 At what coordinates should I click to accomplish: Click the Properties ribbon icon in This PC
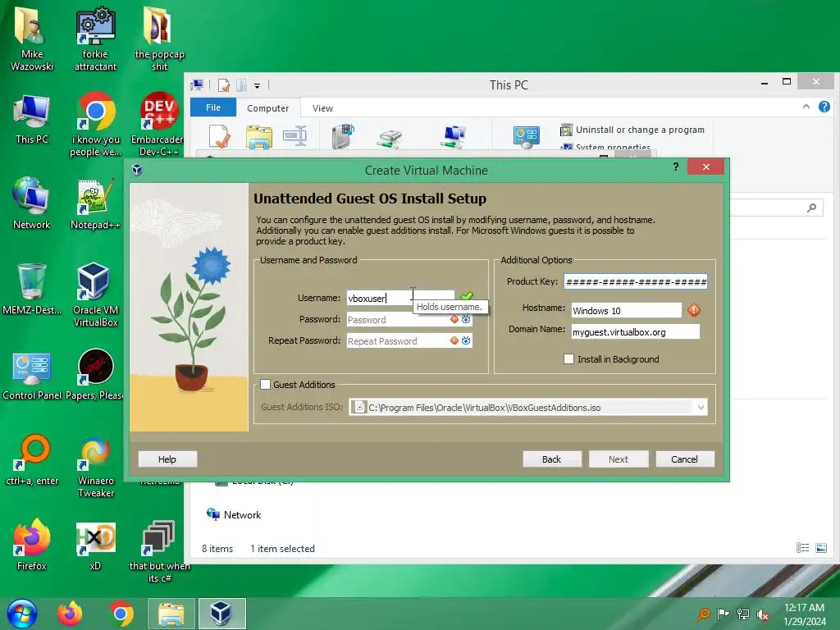pyautogui.click(x=220, y=136)
